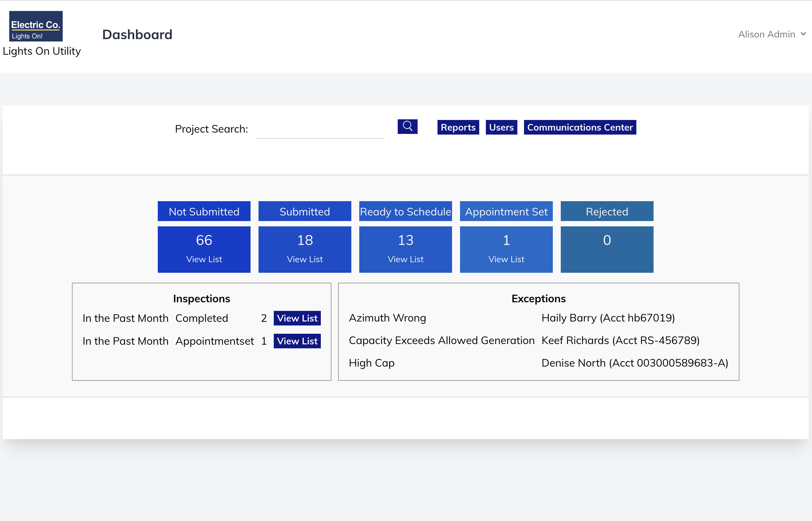Open the Reports page
Image resolution: width=812 pixels, height=521 pixels.
[x=458, y=127]
